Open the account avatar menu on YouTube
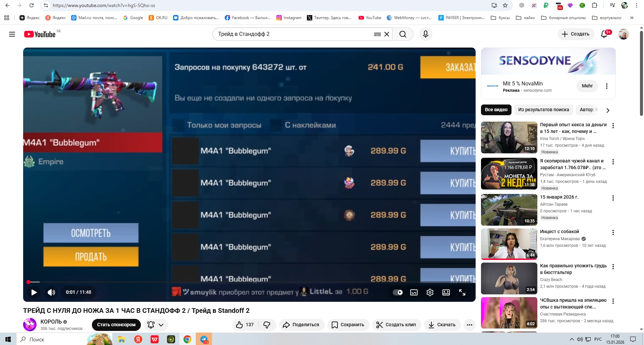644x345 pixels. click(624, 34)
